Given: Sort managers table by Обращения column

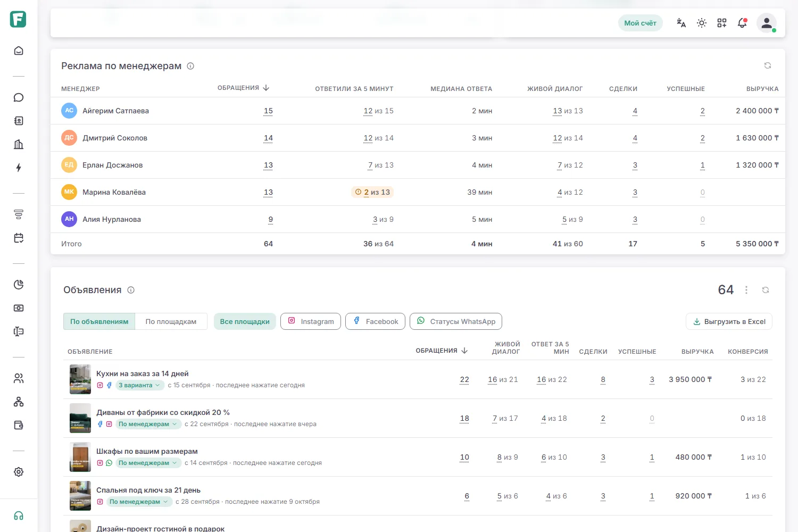Looking at the screenshot, I should point(243,88).
